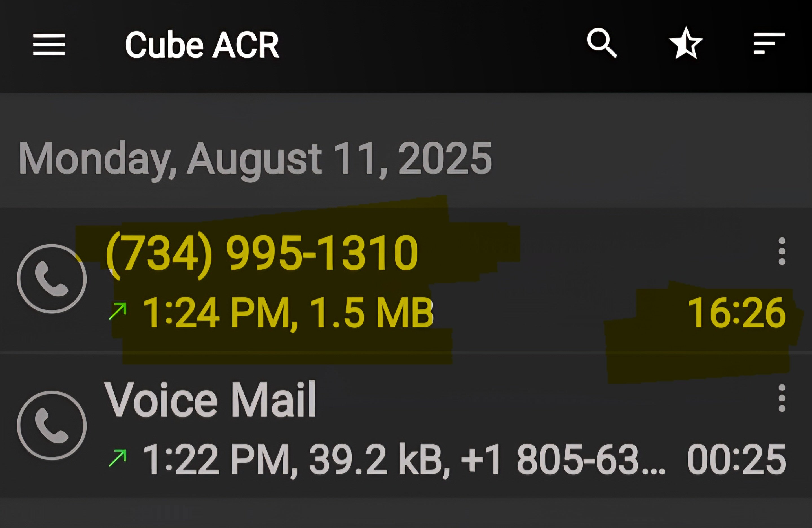Image resolution: width=812 pixels, height=528 pixels.
Task: Click the Cube ACR app title
Action: pyautogui.click(x=202, y=45)
